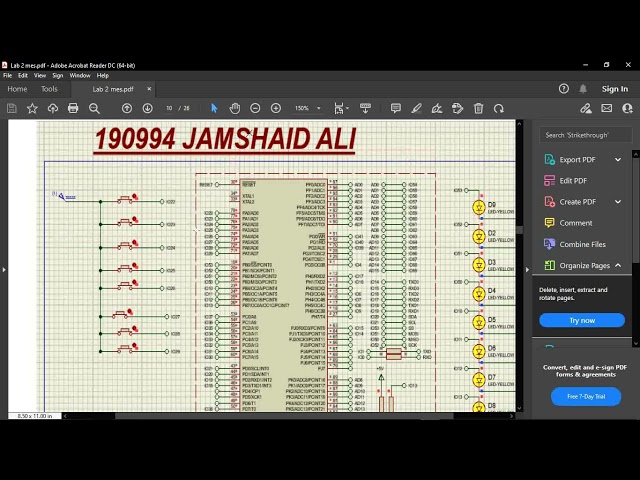Image resolution: width=640 pixels, height=480 pixels.
Task: Click the share link icon
Action: pyautogui.click(x=586, y=108)
